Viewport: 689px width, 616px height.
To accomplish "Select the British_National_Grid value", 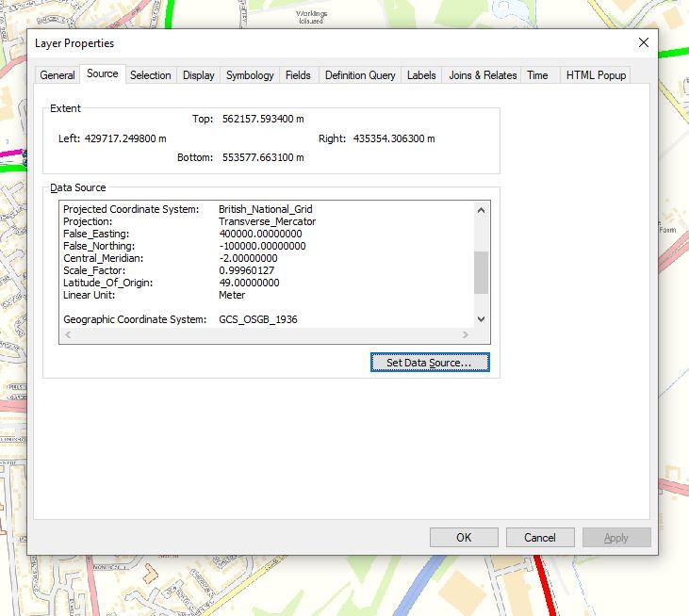I will [266, 209].
